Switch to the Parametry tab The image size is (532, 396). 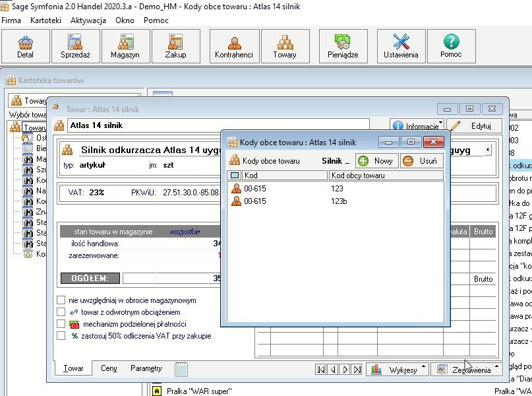coord(146,368)
